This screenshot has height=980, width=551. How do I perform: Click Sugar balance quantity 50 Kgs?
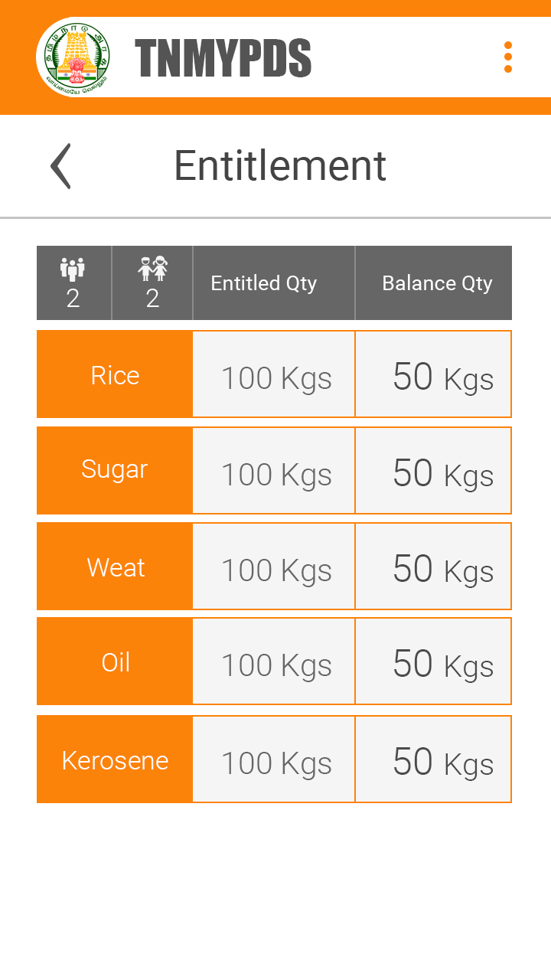click(x=442, y=473)
